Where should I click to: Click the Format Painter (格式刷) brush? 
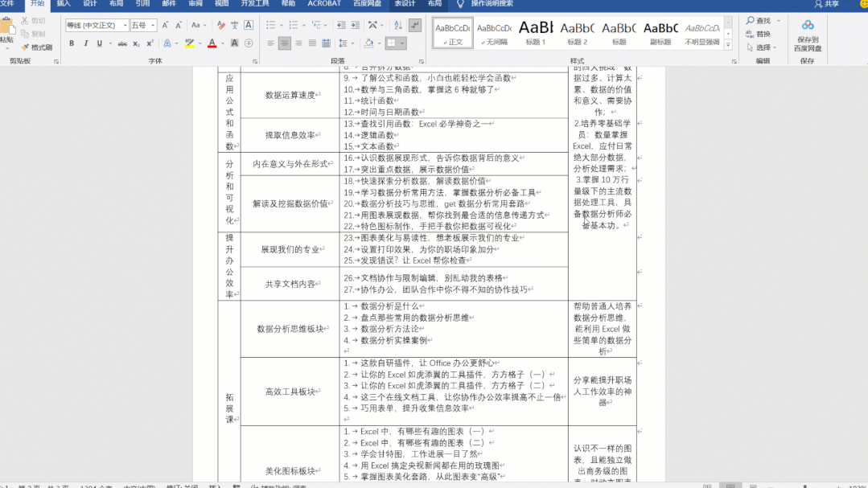click(36, 47)
